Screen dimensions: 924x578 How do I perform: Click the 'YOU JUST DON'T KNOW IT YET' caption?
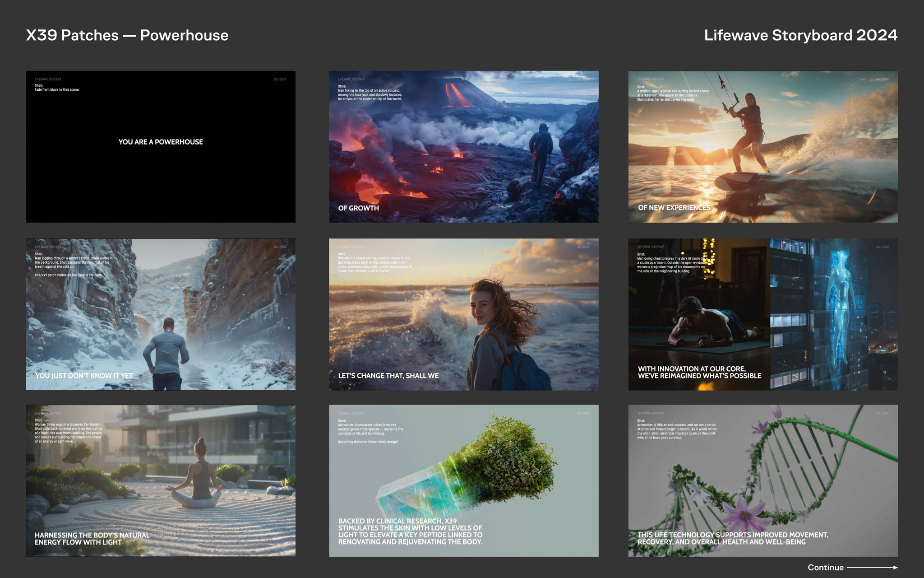[84, 376]
